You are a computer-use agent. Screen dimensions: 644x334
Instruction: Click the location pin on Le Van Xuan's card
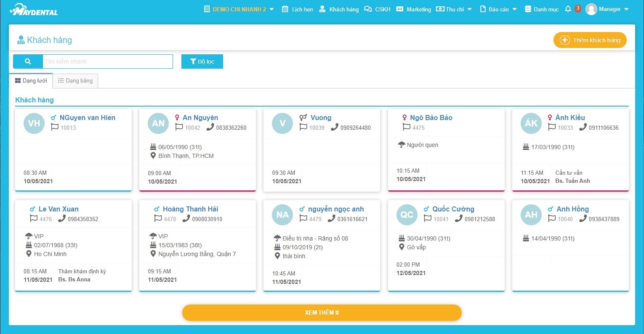click(x=29, y=254)
